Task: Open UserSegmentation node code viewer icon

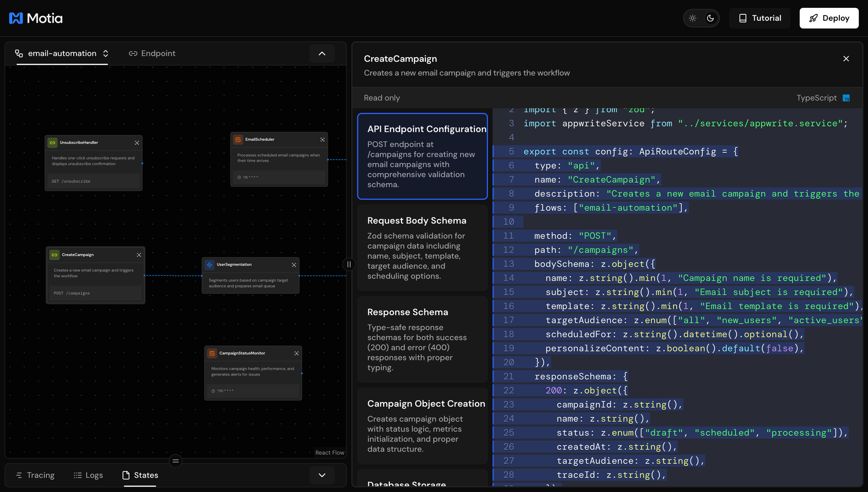Action: [294, 265]
